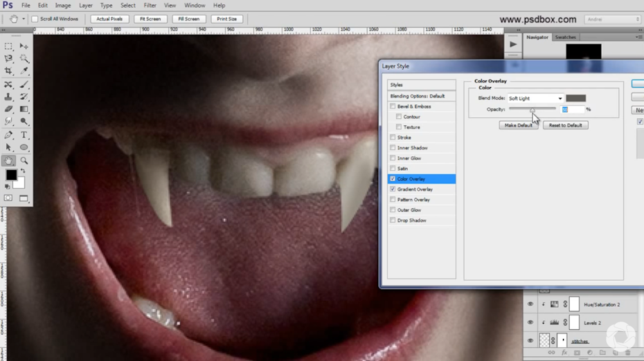
Task: Click the layer effects fx icon
Action: [x=564, y=353]
